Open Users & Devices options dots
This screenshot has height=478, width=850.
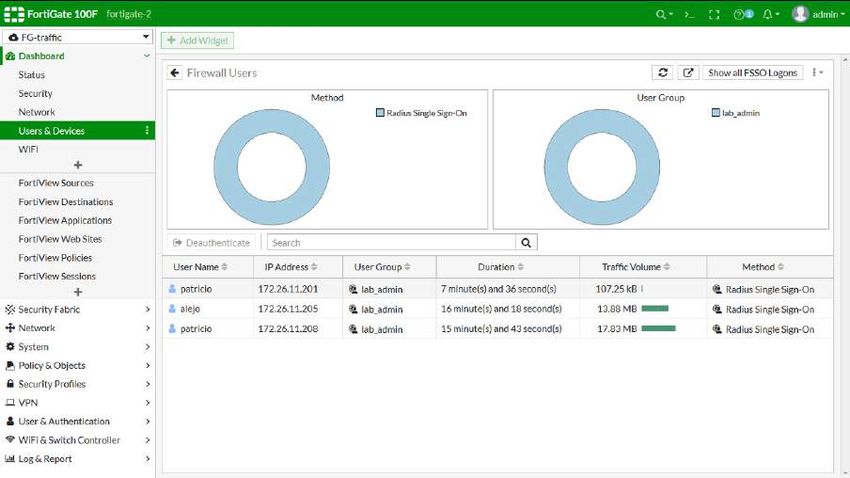point(147,131)
